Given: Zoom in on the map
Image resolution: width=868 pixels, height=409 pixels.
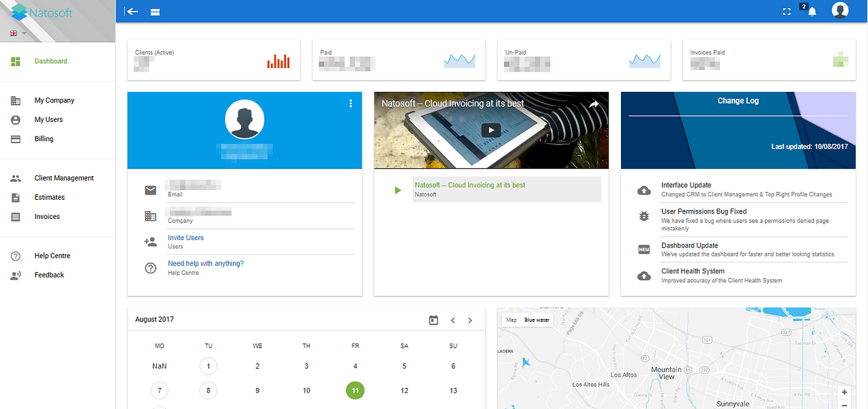Looking at the screenshot, I should (x=844, y=393).
